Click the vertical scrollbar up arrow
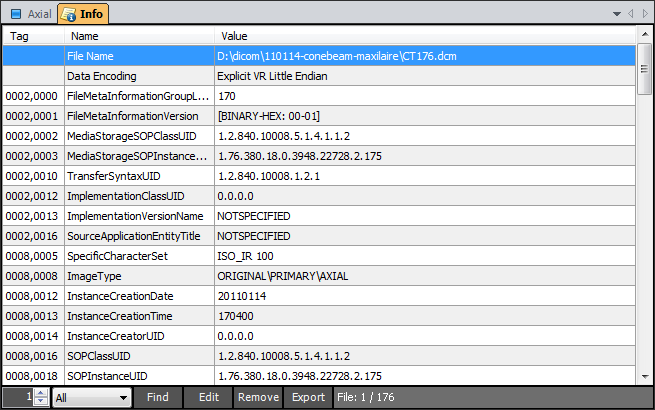The height and width of the screenshot is (410, 655). (645, 34)
